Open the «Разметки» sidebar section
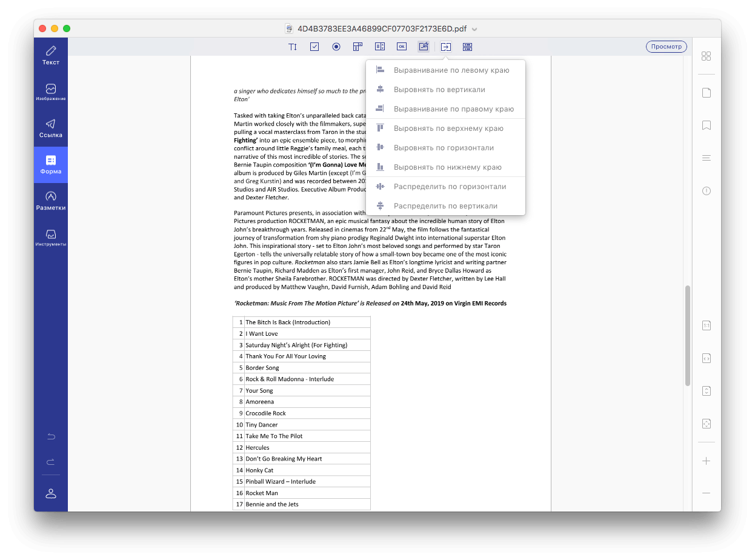 [x=51, y=200]
